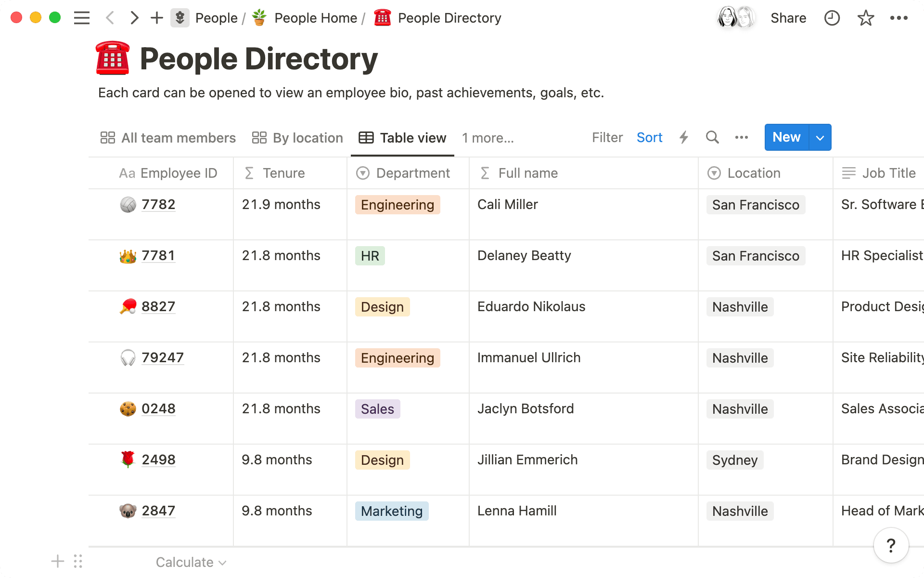924x578 pixels.
Task: Switch to the All team members view
Action: (x=178, y=138)
